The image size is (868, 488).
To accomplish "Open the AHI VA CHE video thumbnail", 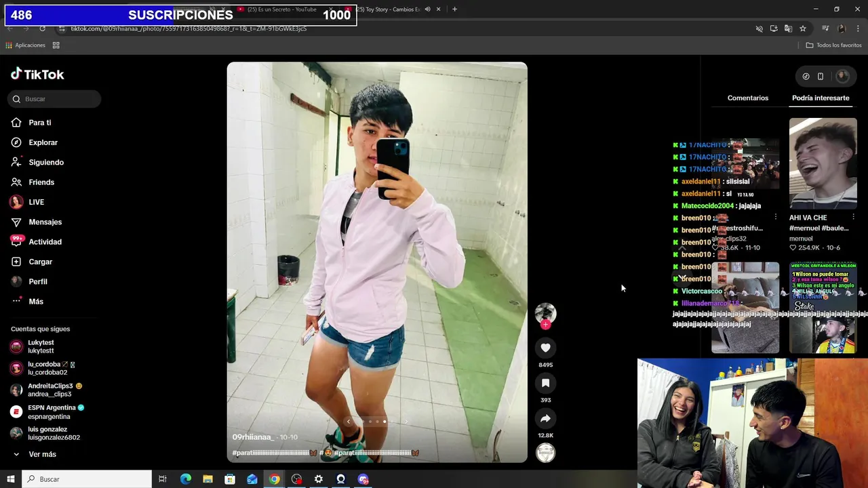I will [x=823, y=163].
